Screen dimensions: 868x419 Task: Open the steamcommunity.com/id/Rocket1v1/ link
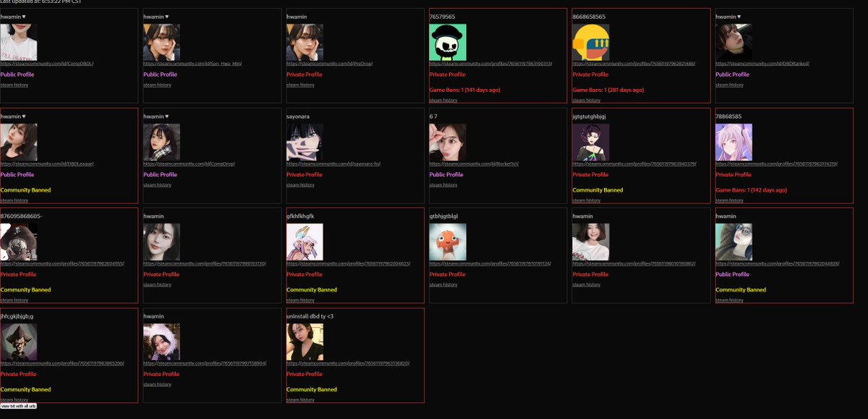click(474, 164)
